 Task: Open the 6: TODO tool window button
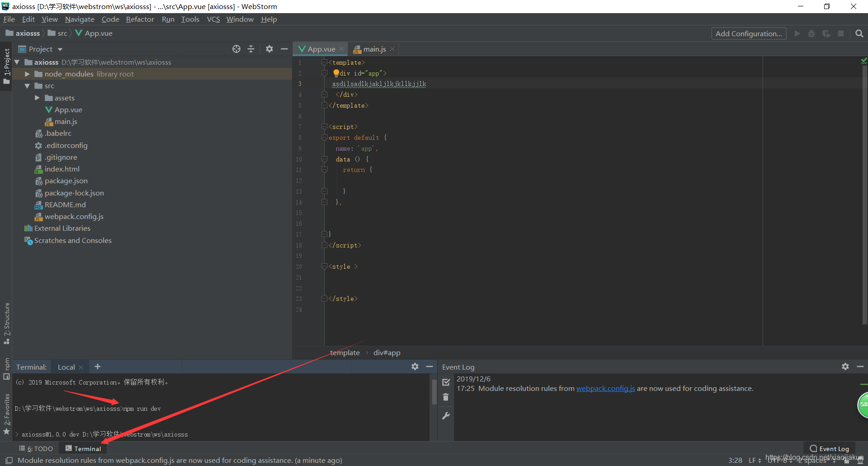tap(36, 448)
